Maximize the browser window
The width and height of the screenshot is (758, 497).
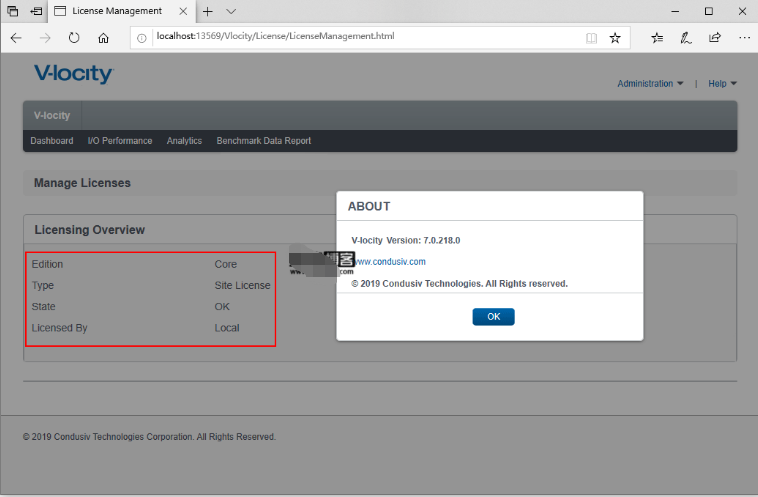click(709, 11)
